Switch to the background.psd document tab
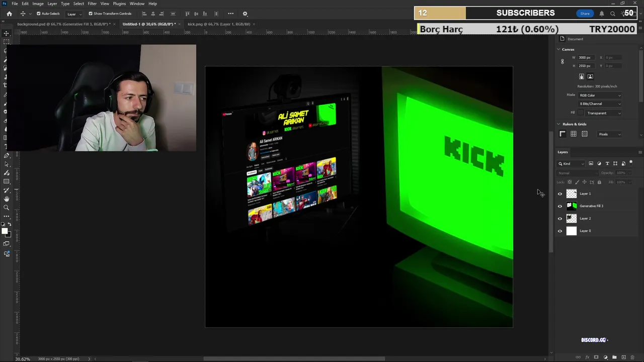 (x=64, y=24)
